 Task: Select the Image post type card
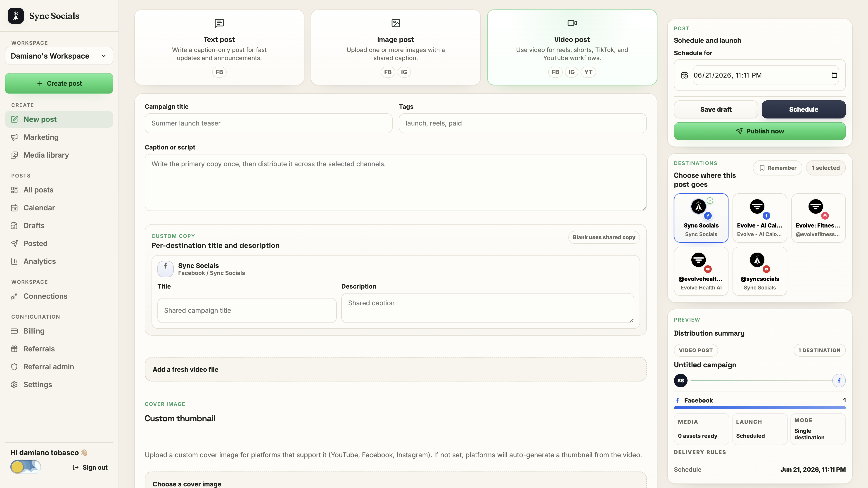[396, 47]
